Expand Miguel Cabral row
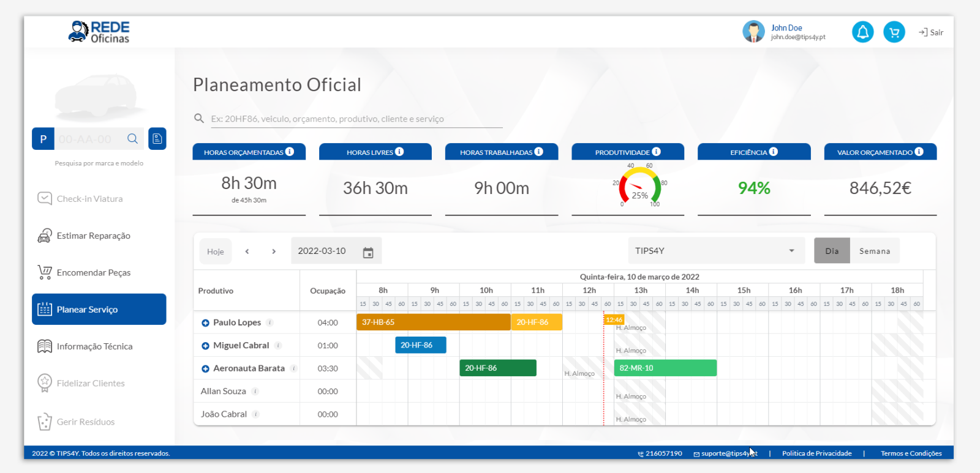Viewport: 980px width, 473px height. pyautogui.click(x=205, y=346)
